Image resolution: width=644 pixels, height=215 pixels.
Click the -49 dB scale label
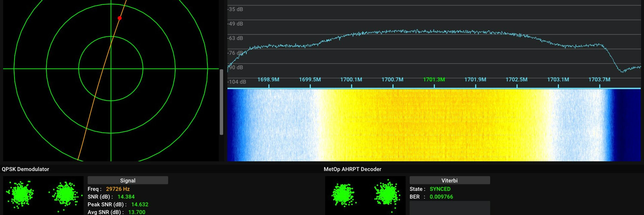[x=235, y=24]
